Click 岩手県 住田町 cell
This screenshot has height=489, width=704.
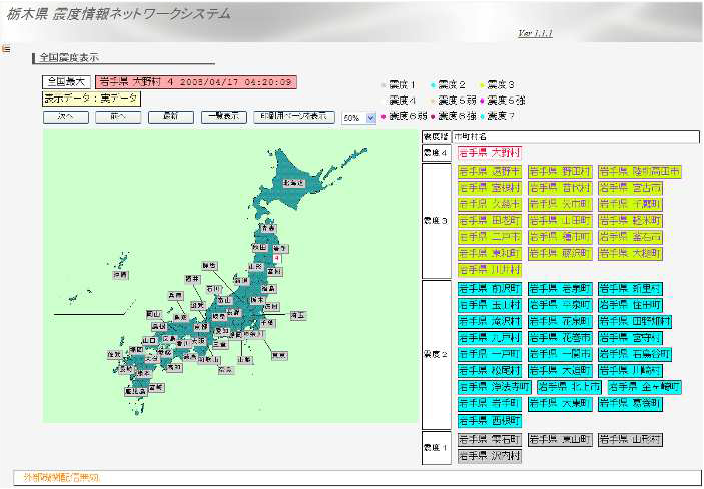pyautogui.click(x=630, y=305)
